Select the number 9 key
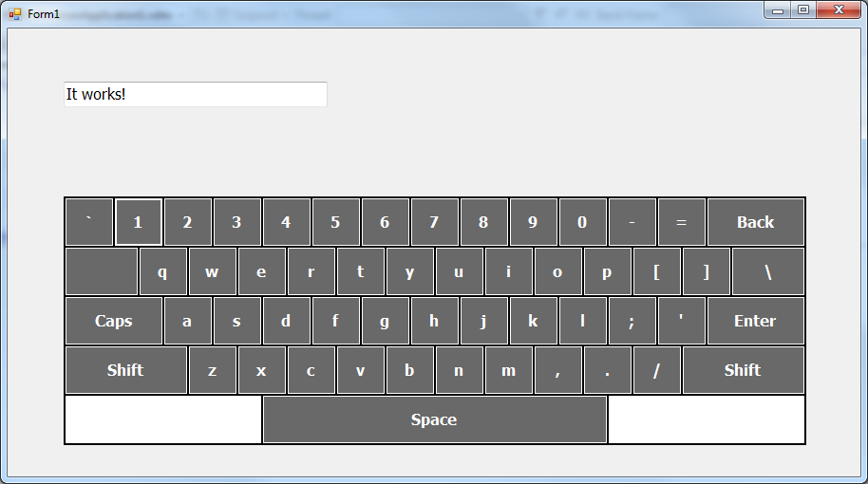The height and width of the screenshot is (484, 868). click(533, 222)
